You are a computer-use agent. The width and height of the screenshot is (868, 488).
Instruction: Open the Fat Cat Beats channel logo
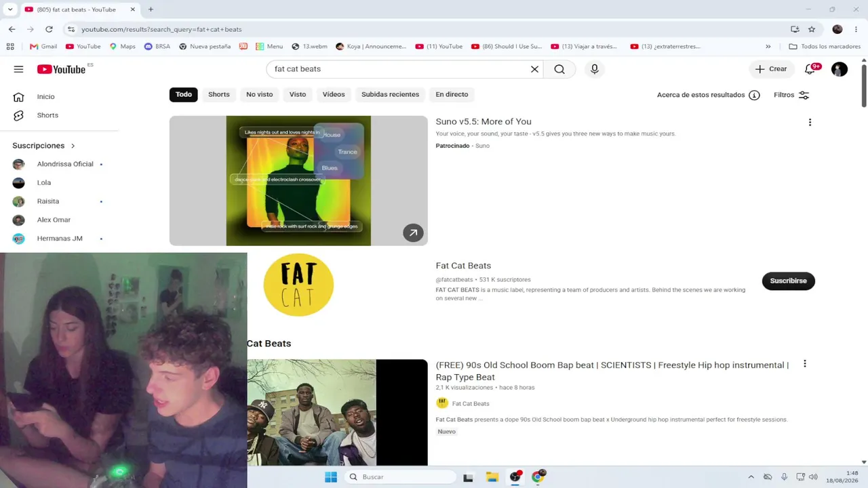coord(298,285)
